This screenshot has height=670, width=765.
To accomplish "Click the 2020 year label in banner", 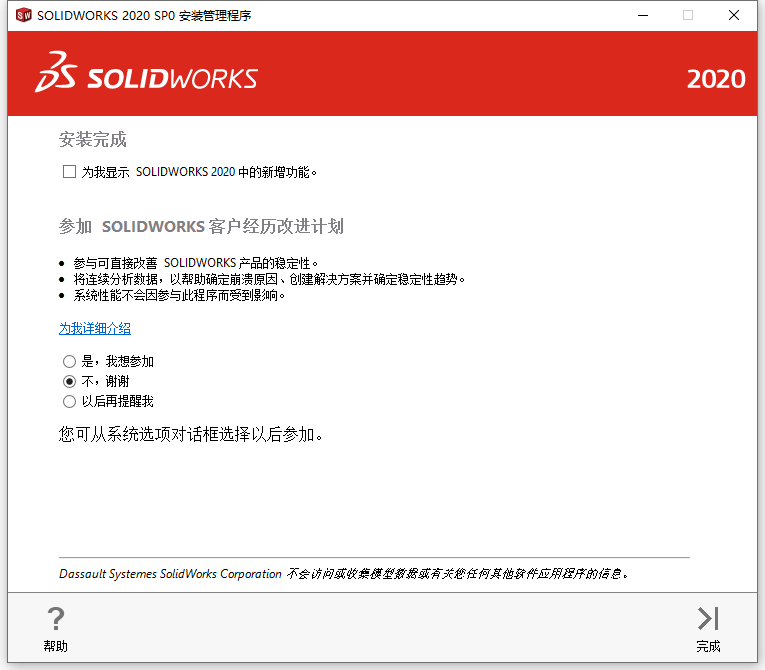I will pyautogui.click(x=716, y=79).
